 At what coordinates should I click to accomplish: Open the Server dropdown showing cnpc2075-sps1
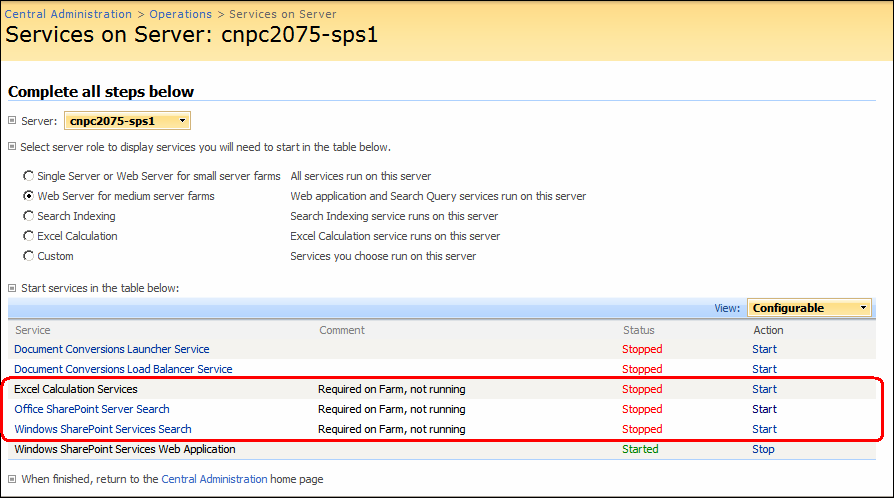pos(127,121)
